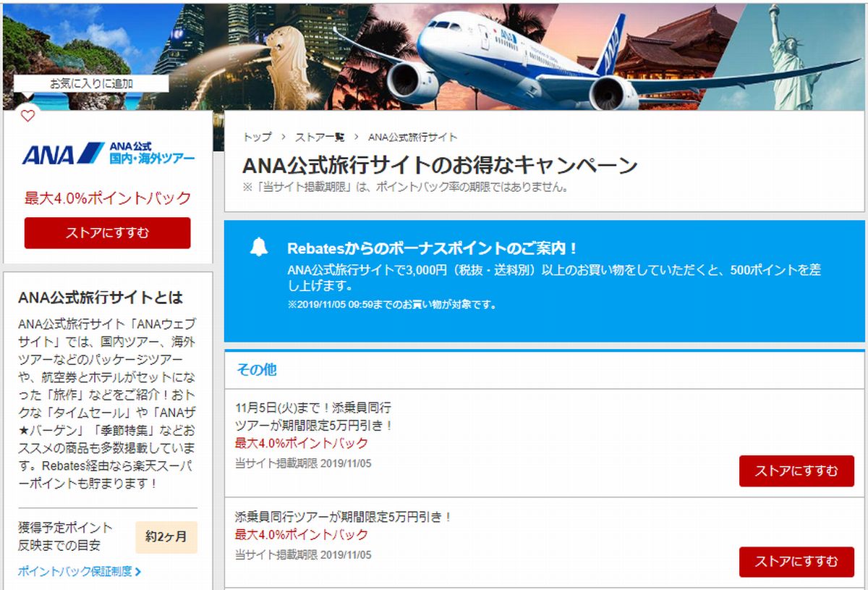Click the bell notification icon

pyautogui.click(x=258, y=248)
